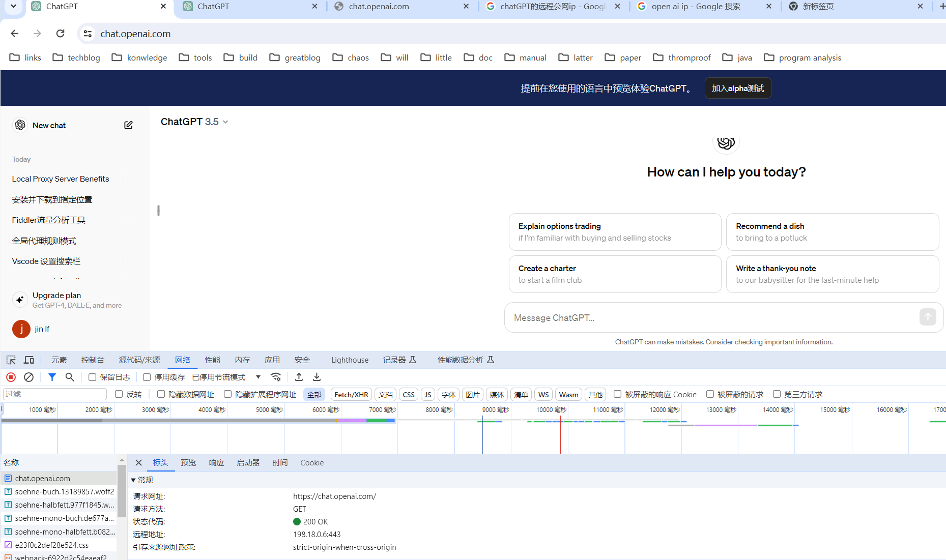Reload the page with the refresh icon
The image size is (946, 560).
pos(60,34)
